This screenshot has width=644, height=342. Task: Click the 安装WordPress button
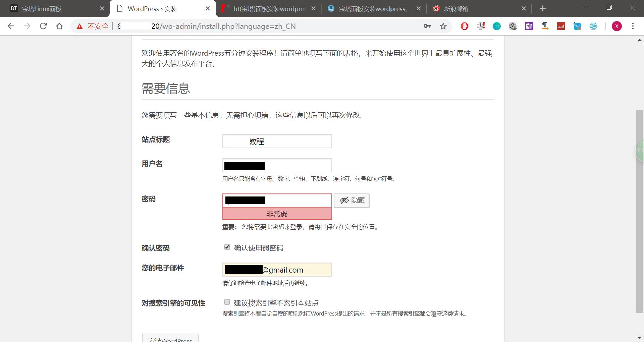click(x=170, y=339)
